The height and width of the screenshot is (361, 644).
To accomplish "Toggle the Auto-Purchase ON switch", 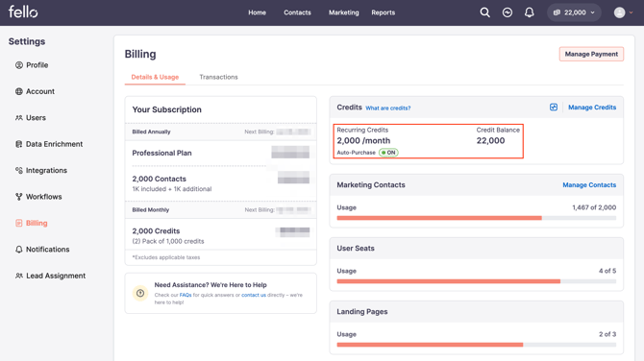I will point(388,153).
